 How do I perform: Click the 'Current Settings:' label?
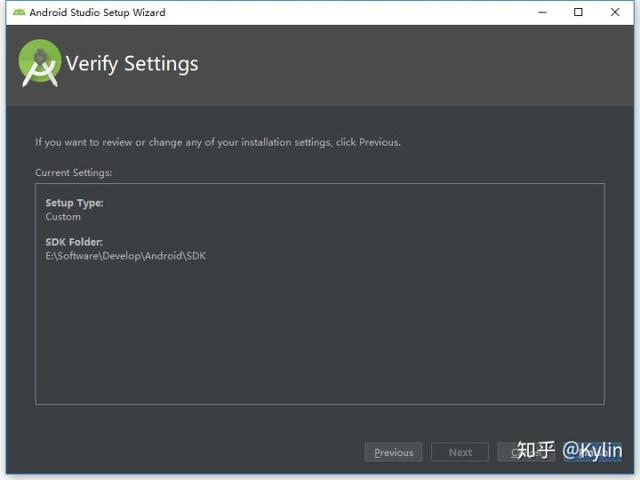73,173
